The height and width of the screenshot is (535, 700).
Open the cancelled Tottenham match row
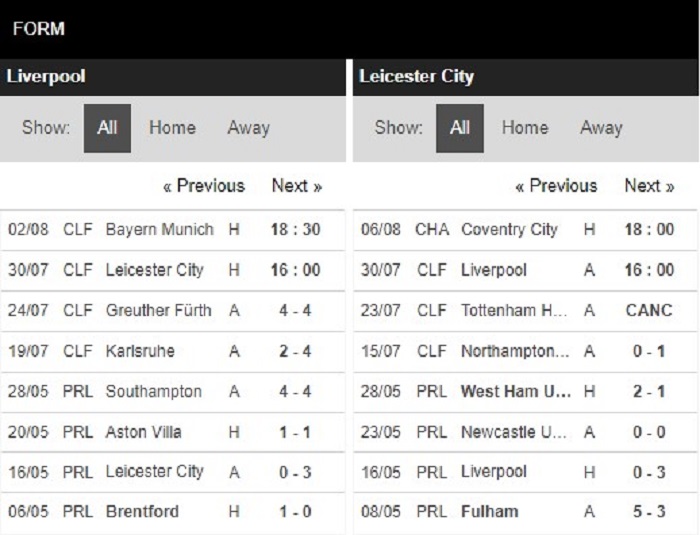(525, 311)
